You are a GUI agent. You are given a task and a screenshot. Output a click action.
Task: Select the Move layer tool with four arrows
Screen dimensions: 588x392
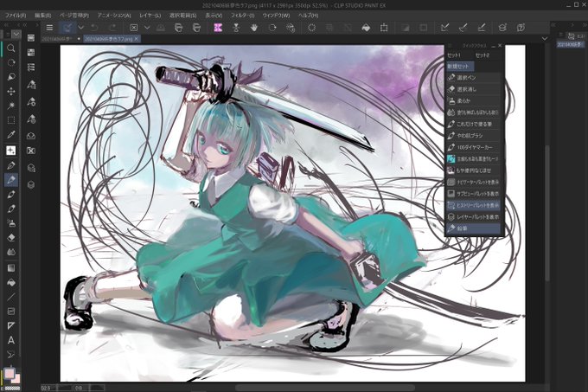click(11, 92)
